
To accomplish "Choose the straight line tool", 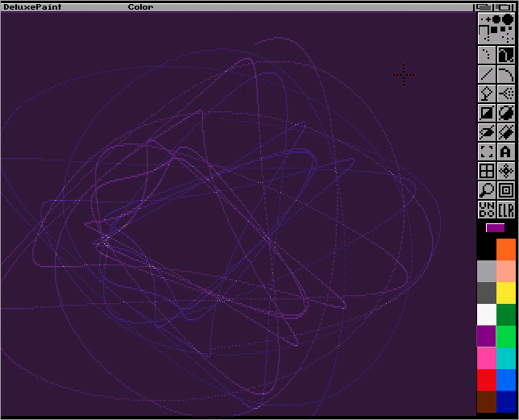I will pos(487,74).
